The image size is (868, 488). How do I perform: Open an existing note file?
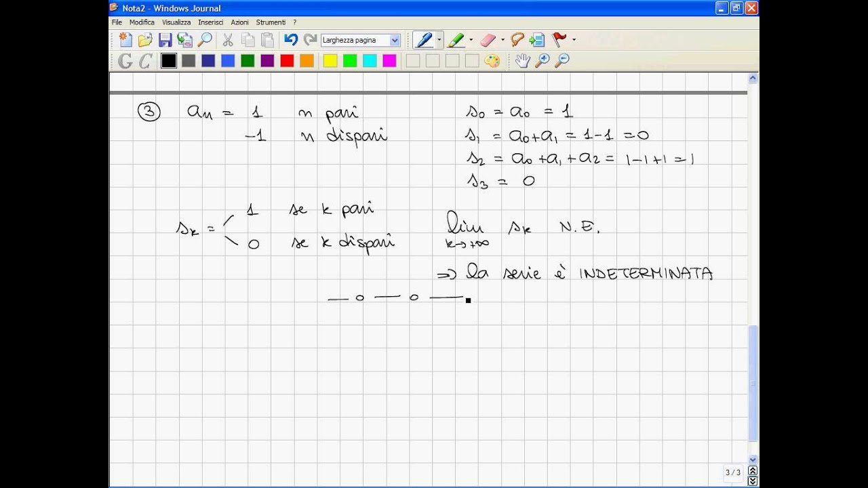point(145,40)
